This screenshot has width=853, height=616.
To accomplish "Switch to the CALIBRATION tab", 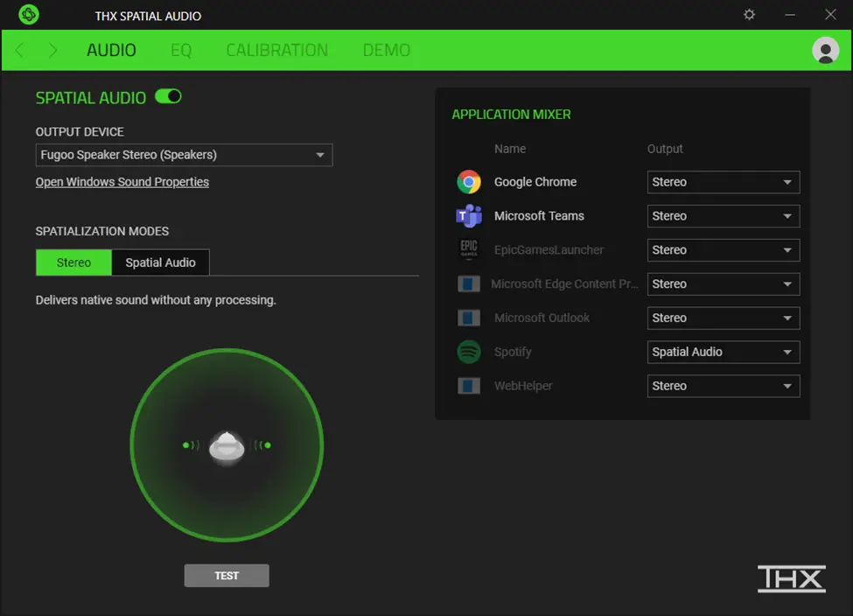I will coord(277,50).
